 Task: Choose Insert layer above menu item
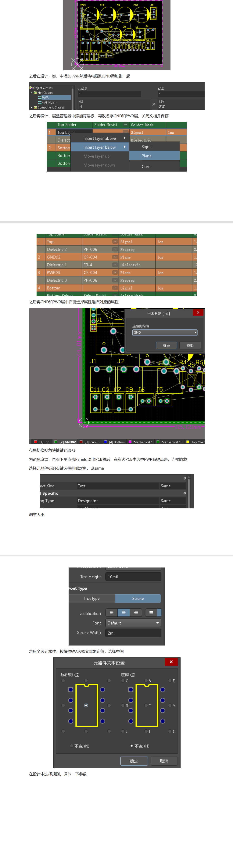tap(100, 138)
